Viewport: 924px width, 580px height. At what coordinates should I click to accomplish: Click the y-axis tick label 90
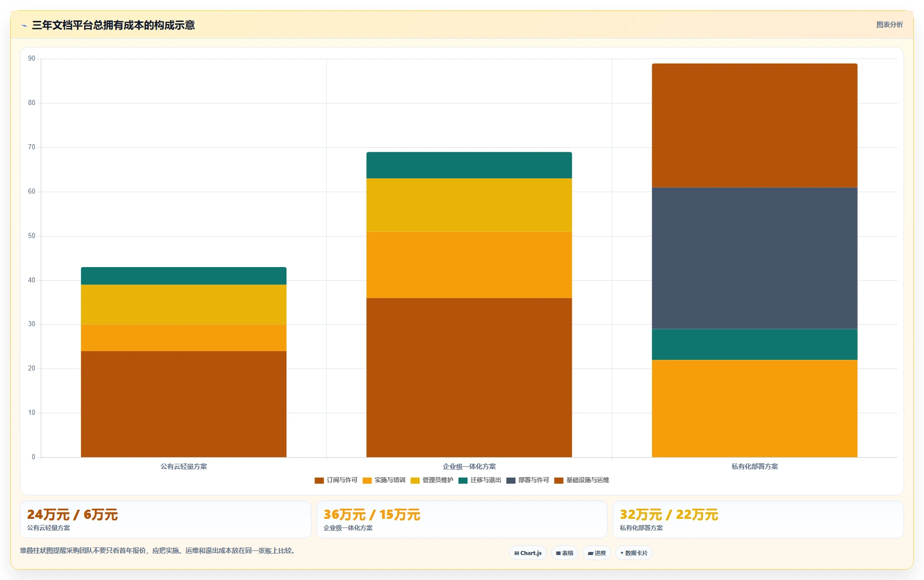click(32, 59)
